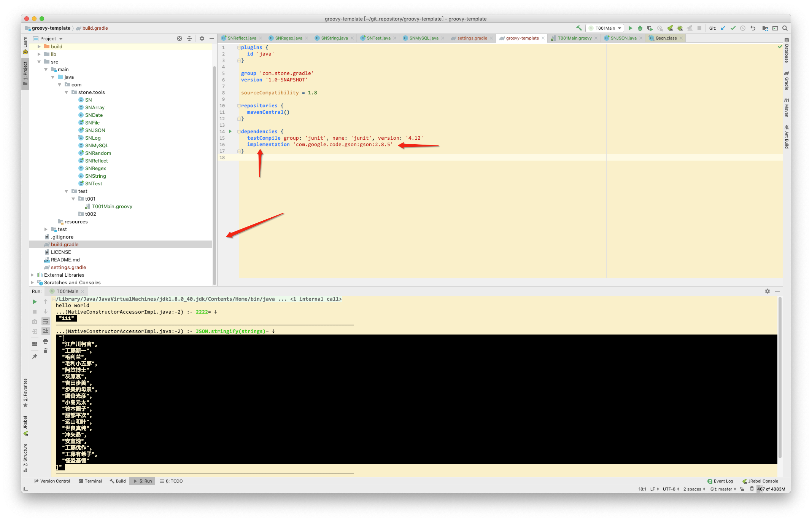This screenshot has height=521, width=812.
Task: Show Git history clock icon
Action: pyautogui.click(x=743, y=28)
